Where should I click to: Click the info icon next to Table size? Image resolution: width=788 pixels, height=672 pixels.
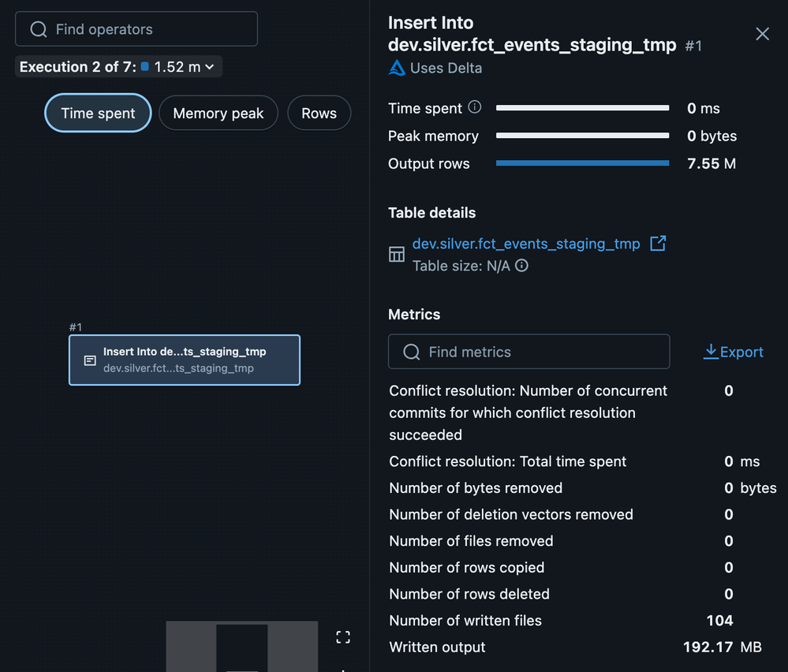(521, 266)
